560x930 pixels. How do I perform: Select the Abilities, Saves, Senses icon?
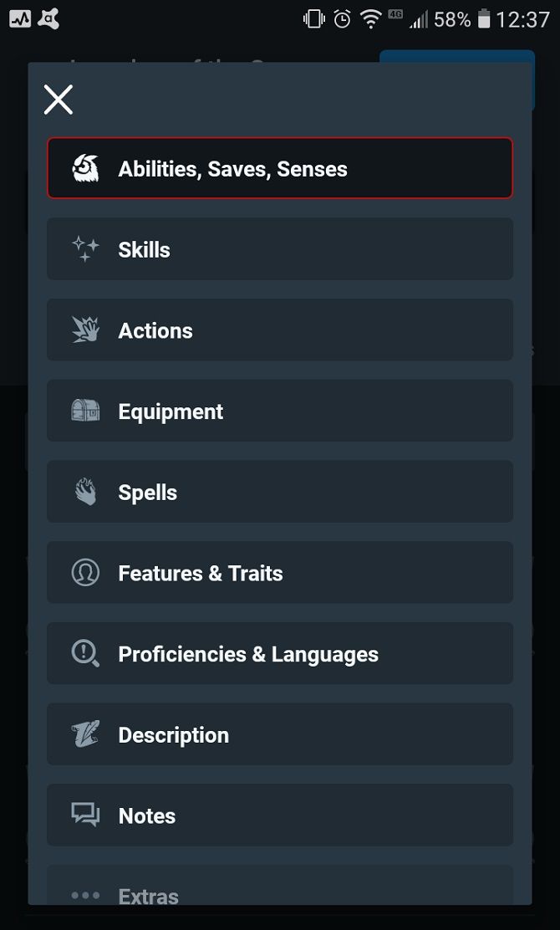[x=84, y=168]
